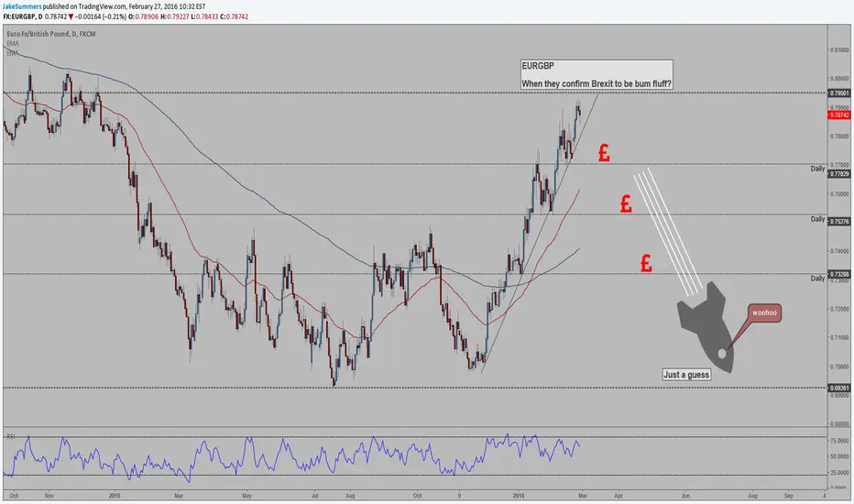
Task: Click the Sep date on time axis
Action: point(788,496)
